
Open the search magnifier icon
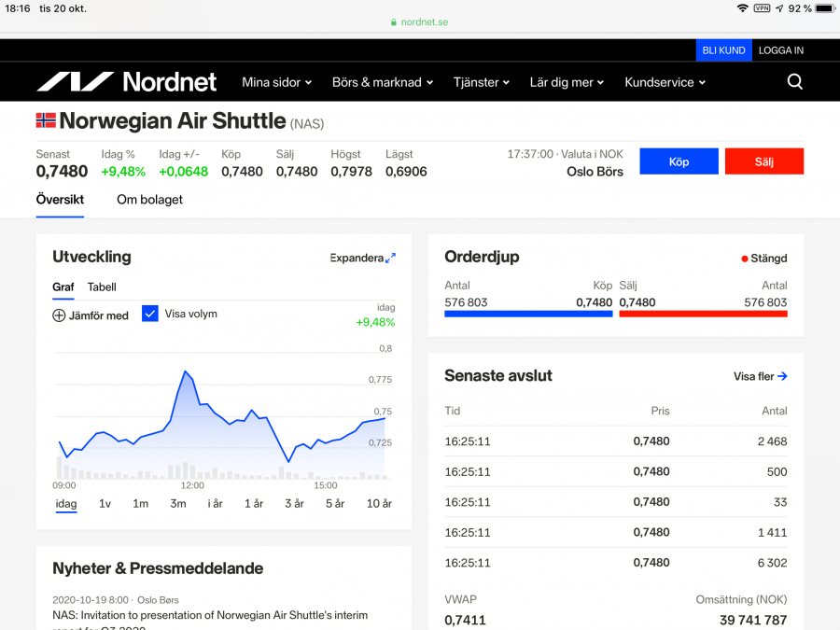pos(794,82)
